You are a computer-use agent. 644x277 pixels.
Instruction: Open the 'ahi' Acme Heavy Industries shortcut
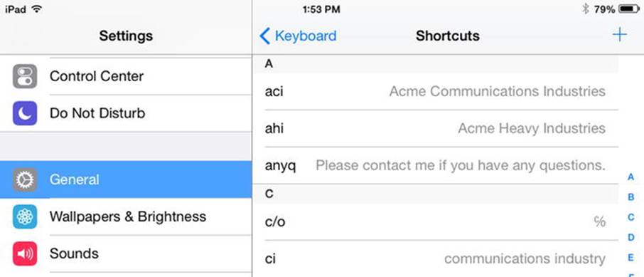click(435, 128)
